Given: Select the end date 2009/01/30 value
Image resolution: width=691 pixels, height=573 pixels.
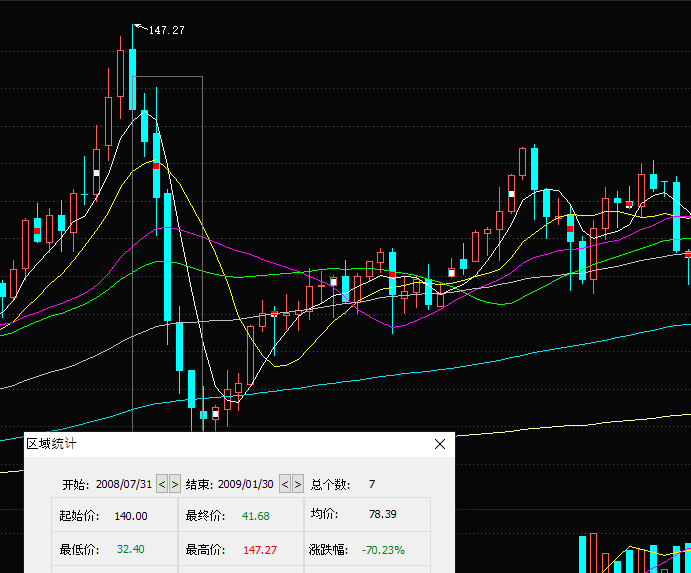Looking at the screenshot, I should (x=246, y=484).
